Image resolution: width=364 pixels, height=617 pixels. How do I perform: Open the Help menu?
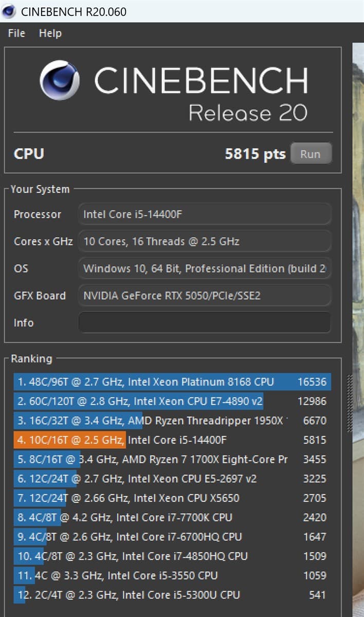point(50,33)
